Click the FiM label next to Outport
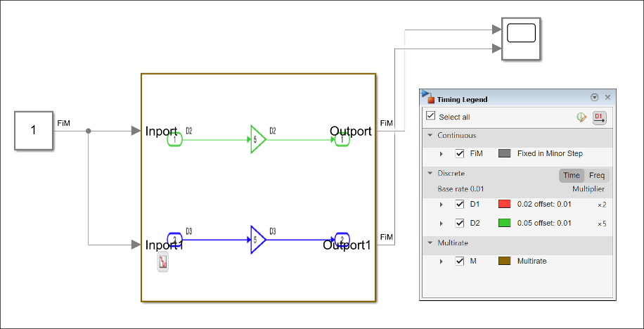The height and width of the screenshot is (329, 644). pos(387,123)
